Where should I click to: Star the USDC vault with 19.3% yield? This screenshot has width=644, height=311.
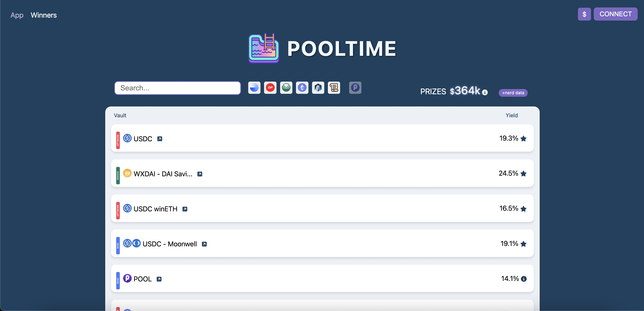coord(524,139)
